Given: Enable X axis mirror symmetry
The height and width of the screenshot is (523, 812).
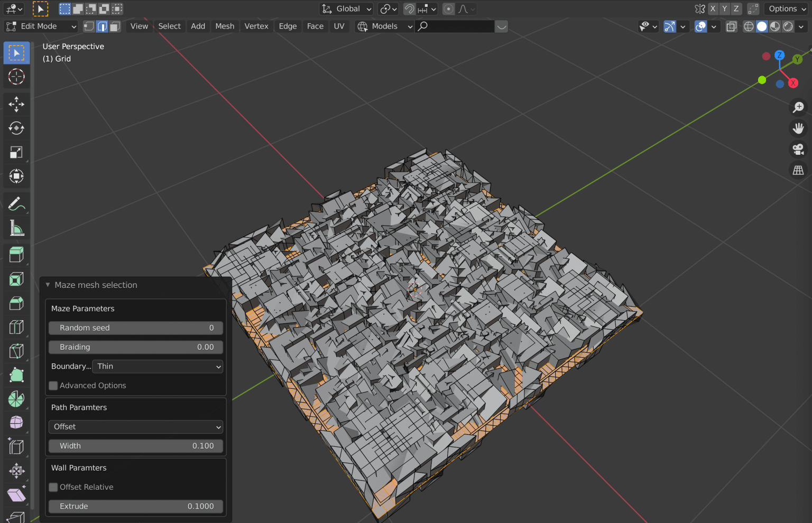Looking at the screenshot, I should (713, 8).
